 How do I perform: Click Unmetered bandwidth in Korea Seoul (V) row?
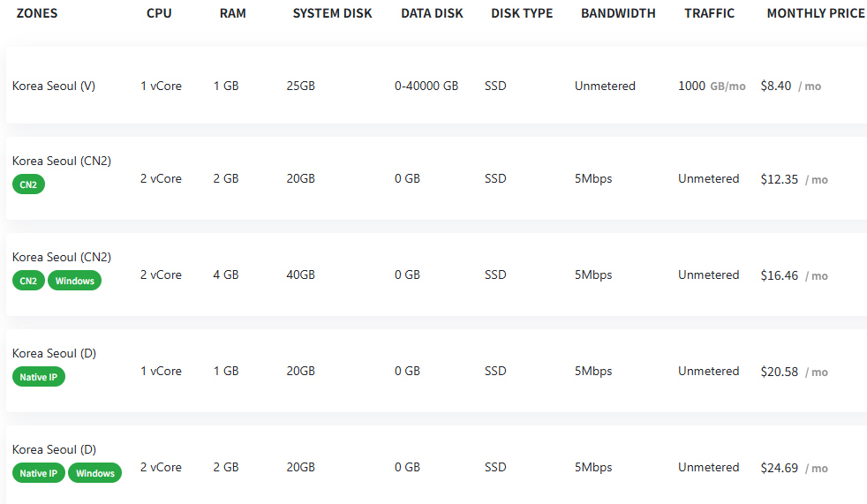coord(605,87)
